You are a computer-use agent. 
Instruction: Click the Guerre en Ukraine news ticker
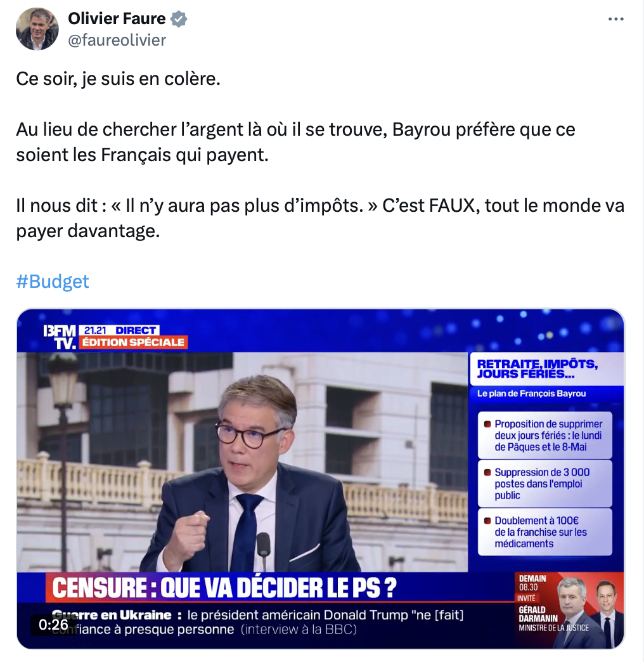tap(257, 622)
